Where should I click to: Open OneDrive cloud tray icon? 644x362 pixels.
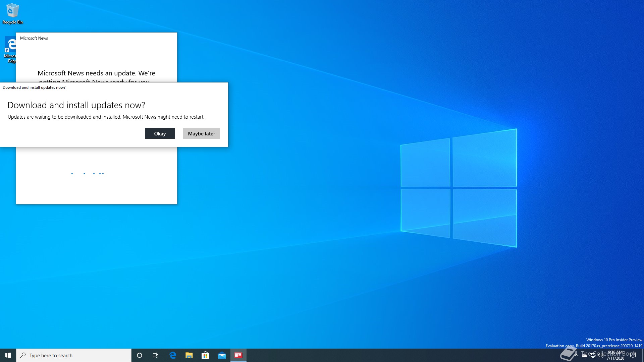pos(585,355)
